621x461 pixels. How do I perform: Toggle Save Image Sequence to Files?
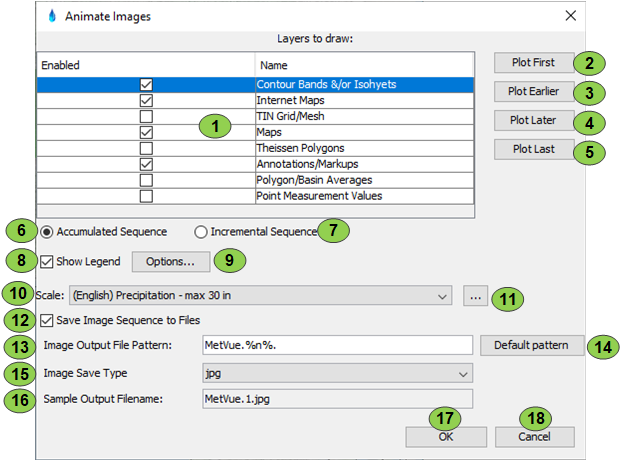(49, 320)
